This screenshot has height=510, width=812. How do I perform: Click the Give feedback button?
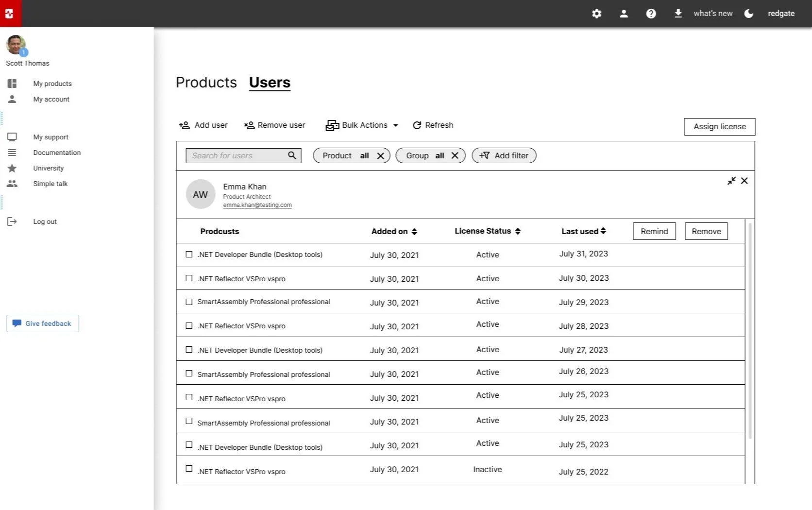click(x=43, y=323)
